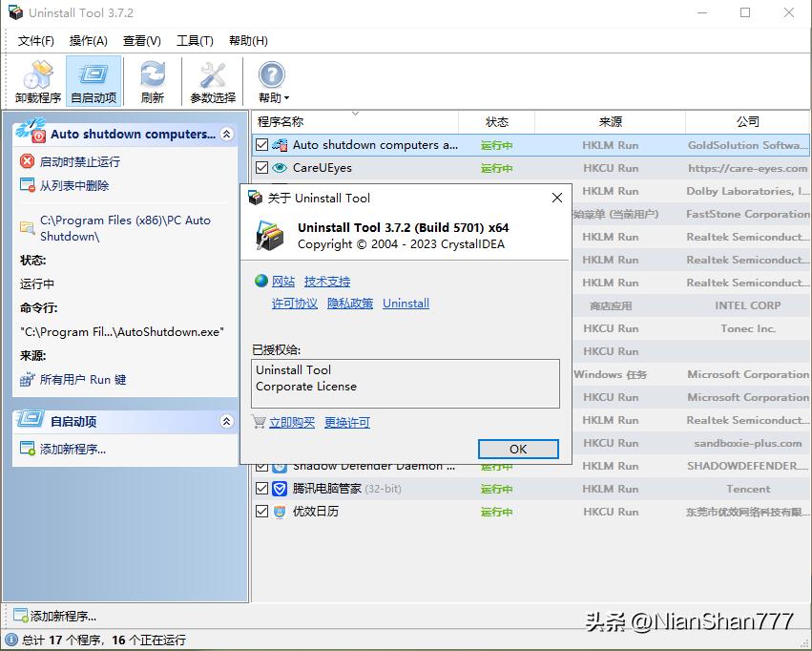Screen dimensions: 812x651
Task: Sort by the 公司 column header
Action: click(x=748, y=122)
